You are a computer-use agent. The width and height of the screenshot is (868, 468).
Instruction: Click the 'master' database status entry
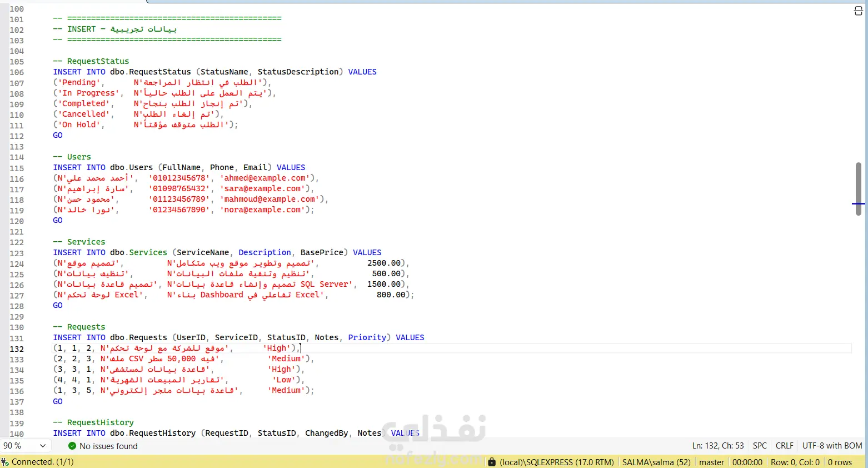(x=712, y=462)
